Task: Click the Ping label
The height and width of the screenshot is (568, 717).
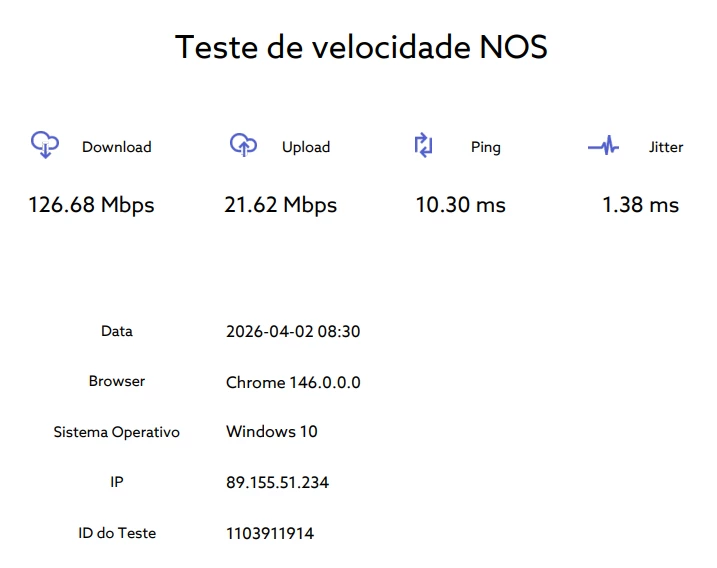Action: click(485, 147)
